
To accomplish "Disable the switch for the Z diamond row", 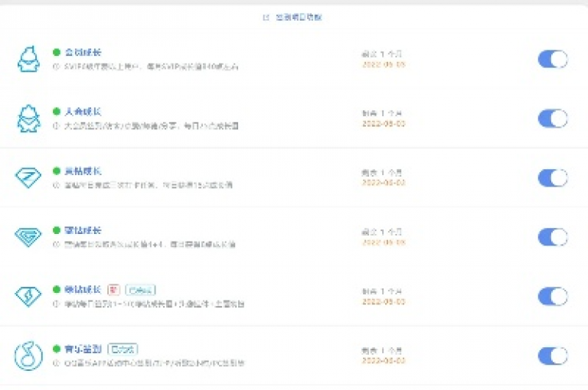I will (553, 177).
